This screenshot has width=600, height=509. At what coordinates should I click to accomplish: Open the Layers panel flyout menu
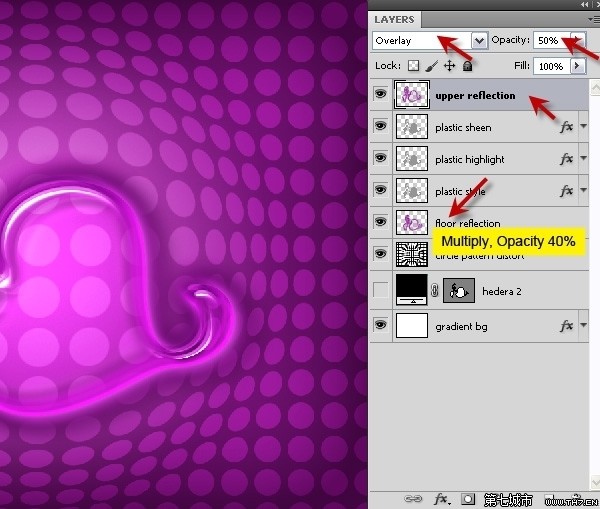(x=593, y=19)
